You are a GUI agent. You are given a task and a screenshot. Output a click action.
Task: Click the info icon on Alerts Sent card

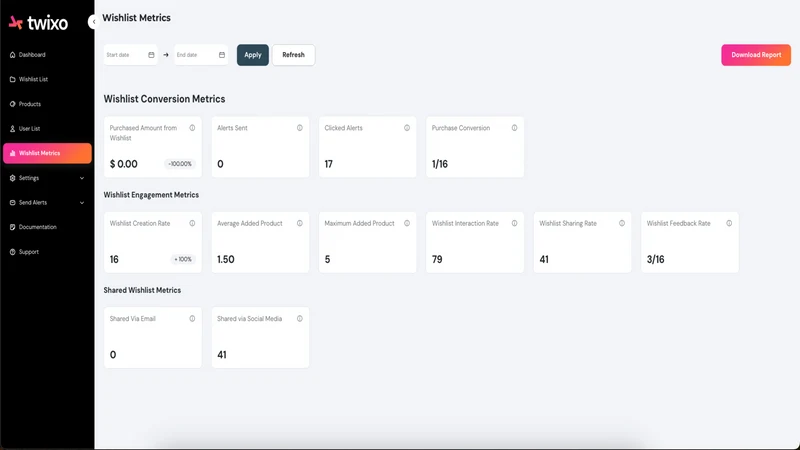[299, 128]
